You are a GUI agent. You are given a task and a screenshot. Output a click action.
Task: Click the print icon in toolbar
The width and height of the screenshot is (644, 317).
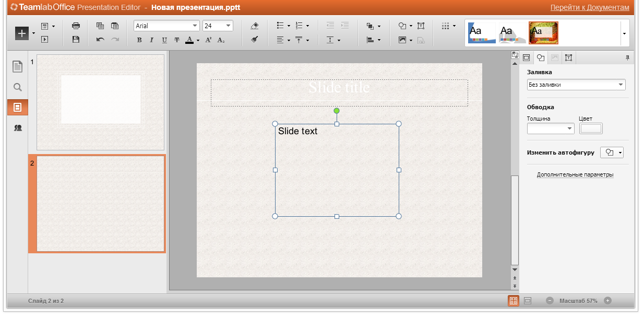[x=76, y=26]
